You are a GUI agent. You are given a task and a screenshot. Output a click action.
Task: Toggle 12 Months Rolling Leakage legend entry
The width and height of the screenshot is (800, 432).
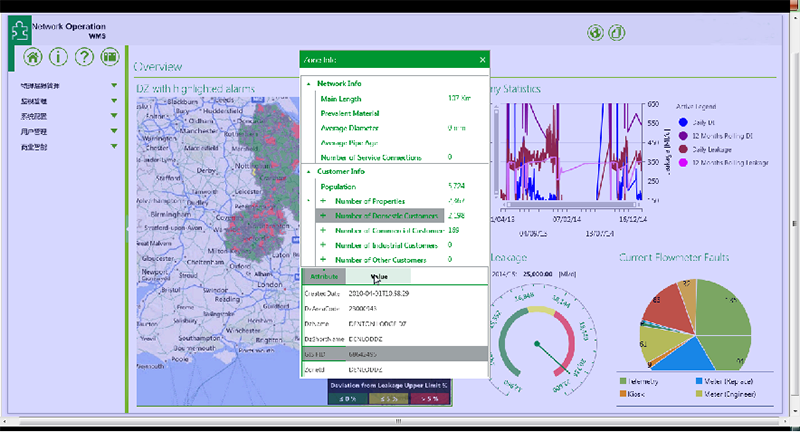683,162
